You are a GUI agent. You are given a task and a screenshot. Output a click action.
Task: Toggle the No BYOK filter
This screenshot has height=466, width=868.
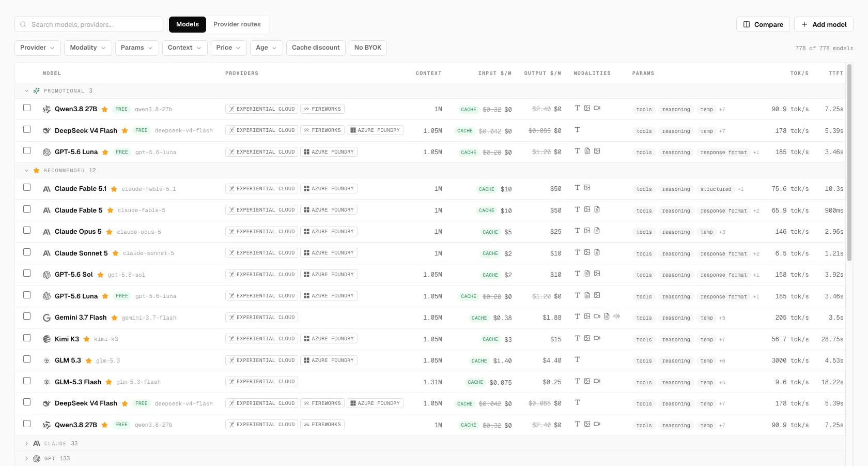tap(367, 48)
